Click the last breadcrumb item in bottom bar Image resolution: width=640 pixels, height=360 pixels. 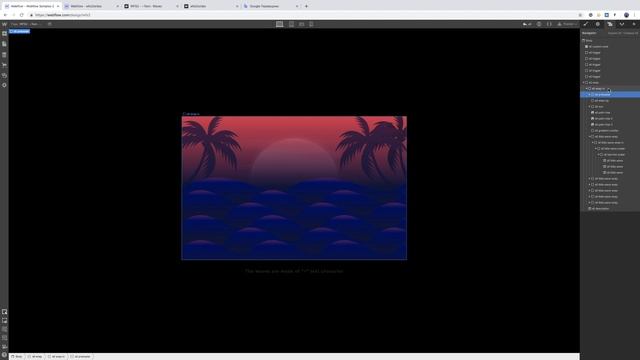tap(80, 357)
